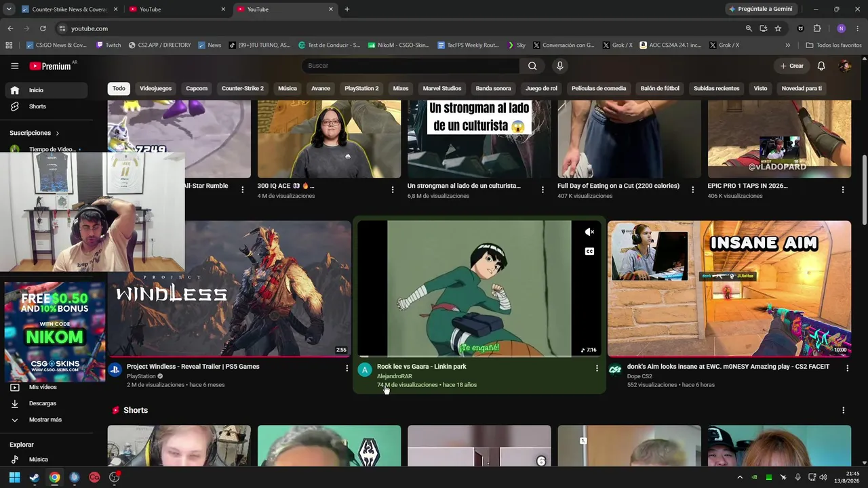
Task: Open the donk's Aim looks insane title
Action: click(728, 367)
